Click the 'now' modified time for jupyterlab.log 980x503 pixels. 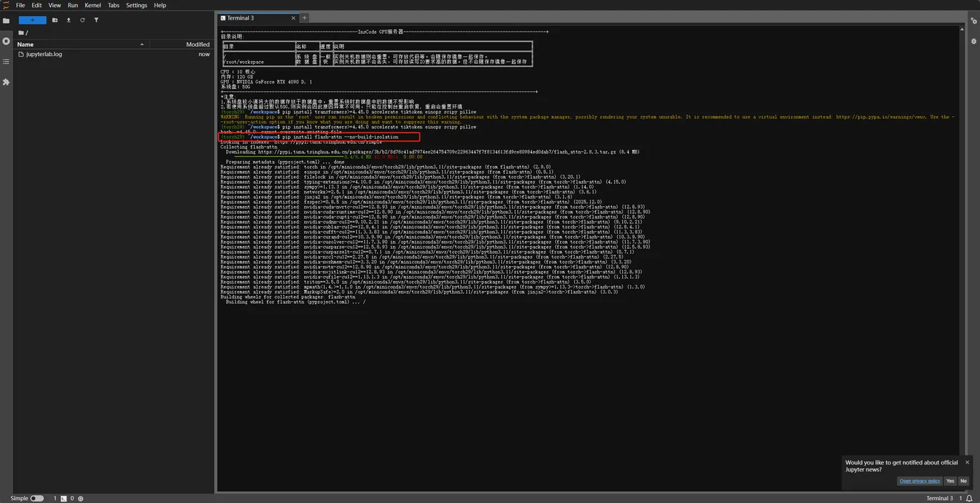pyautogui.click(x=204, y=54)
